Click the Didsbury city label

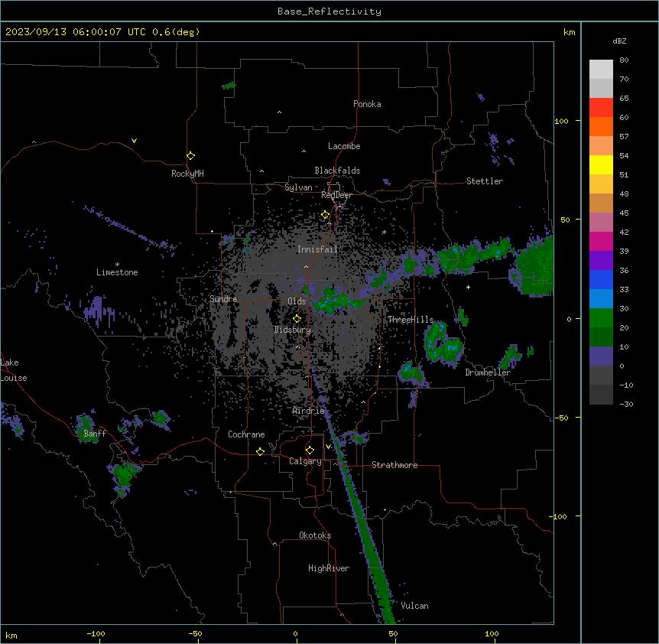[x=293, y=330]
